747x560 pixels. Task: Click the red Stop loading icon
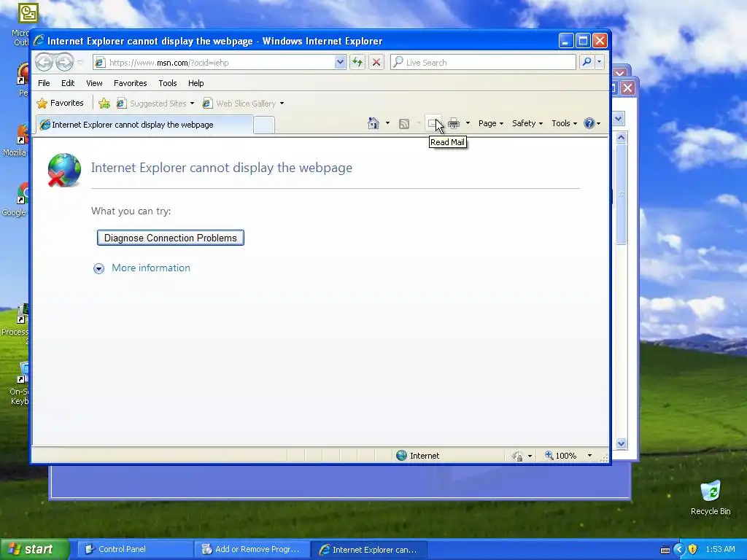pyautogui.click(x=376, y=63)
